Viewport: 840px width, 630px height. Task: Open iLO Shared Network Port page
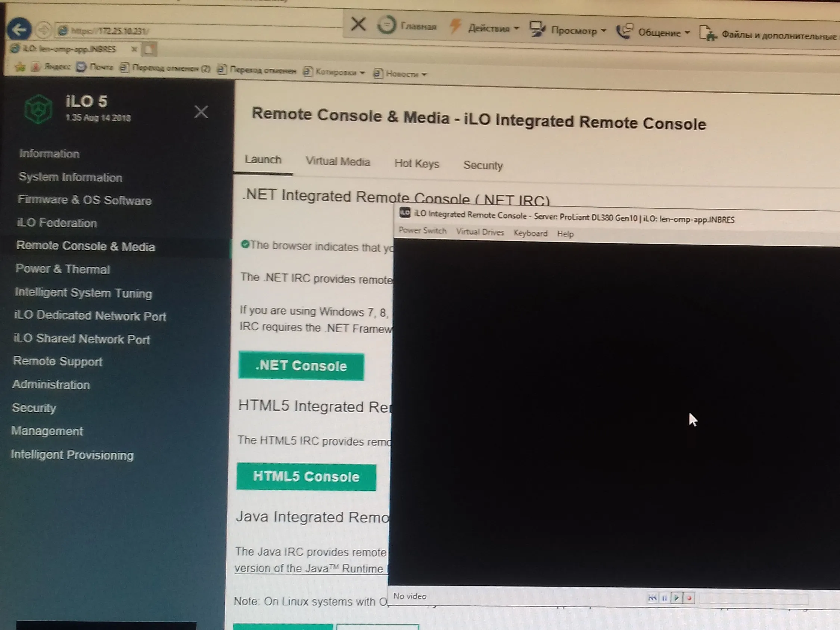82,339
